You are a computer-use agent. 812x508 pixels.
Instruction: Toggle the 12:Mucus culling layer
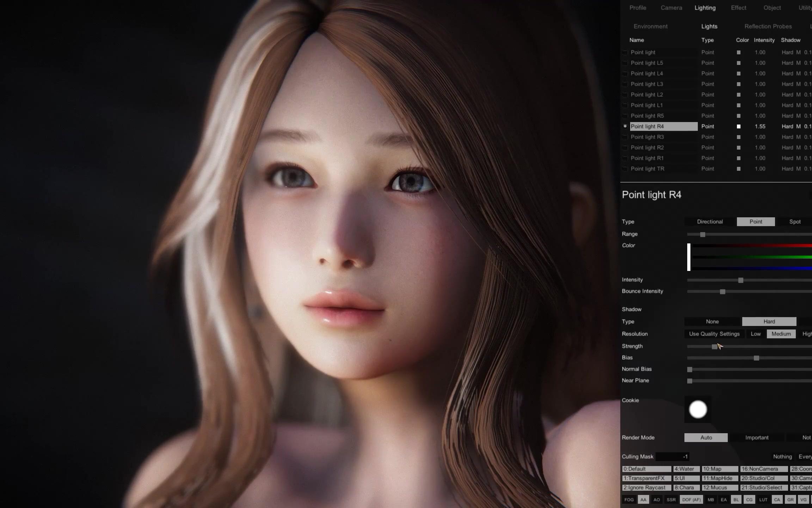tap(720, 488)
